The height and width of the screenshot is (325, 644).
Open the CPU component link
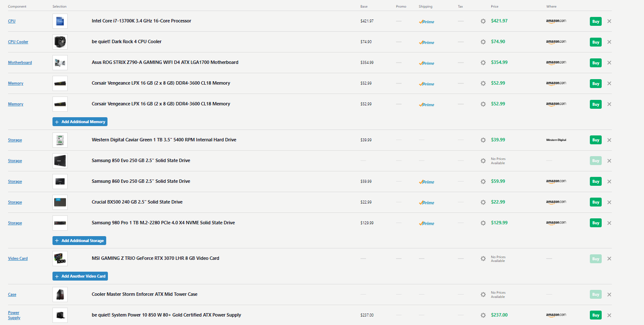[x=12, y=21]
